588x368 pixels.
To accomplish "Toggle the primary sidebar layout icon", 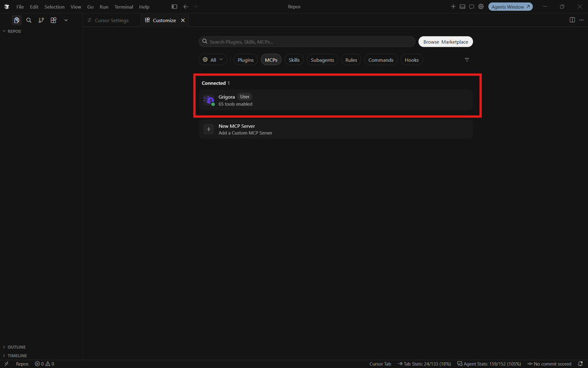I will coord(174,7).
